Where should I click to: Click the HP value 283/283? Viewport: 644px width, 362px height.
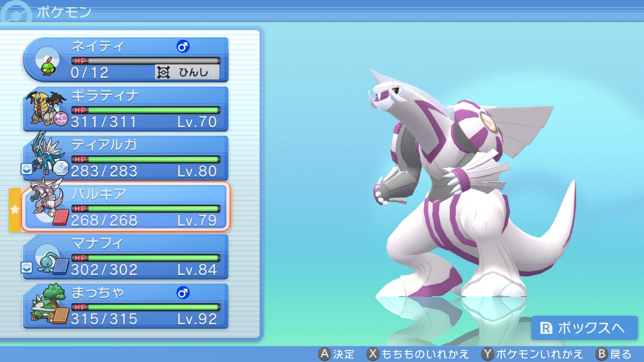point(104,171)
